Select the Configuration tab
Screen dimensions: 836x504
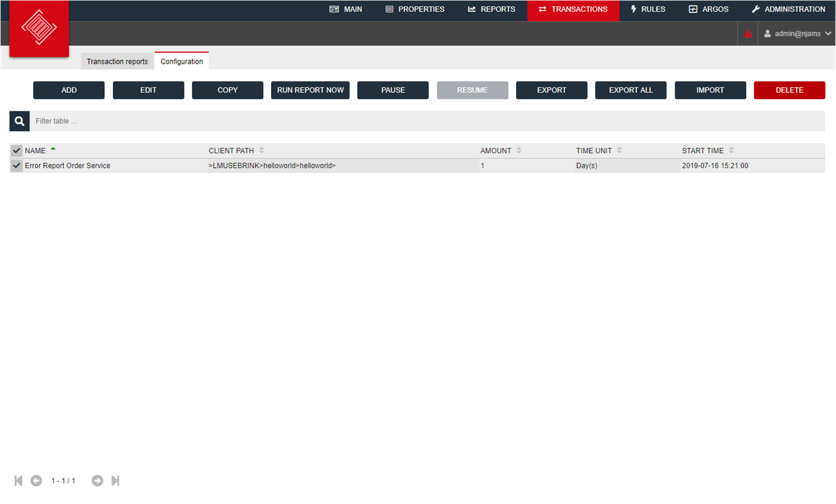(x=181, y=61)
